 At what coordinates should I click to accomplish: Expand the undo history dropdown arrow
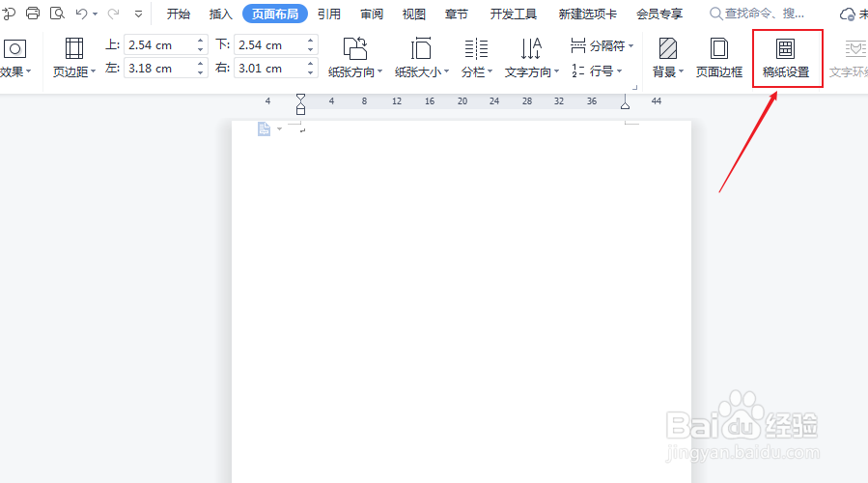[x=96, y=14]
